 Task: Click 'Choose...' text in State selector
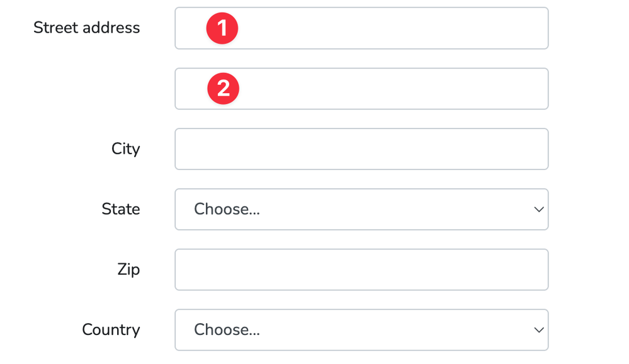227,209
